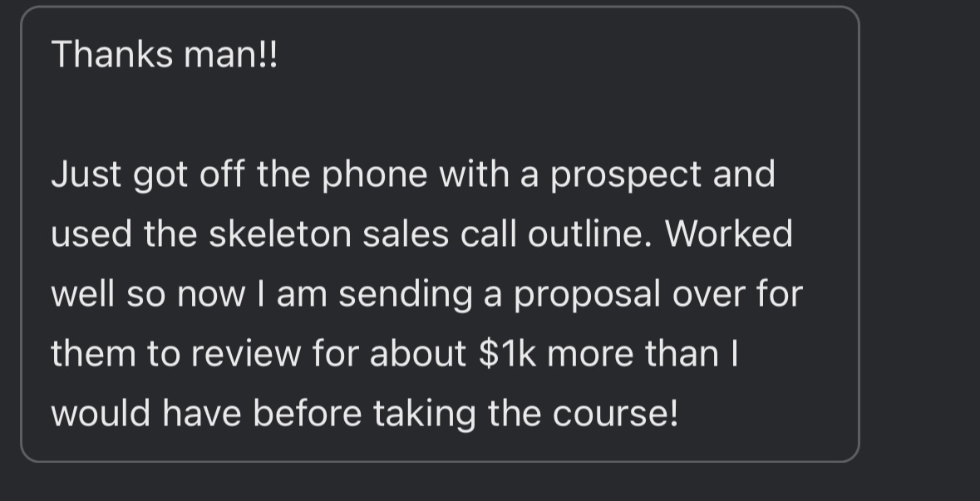980x501 pixels.
Task: Click the word 'before' in last line
Action: [x=307, y=413]
